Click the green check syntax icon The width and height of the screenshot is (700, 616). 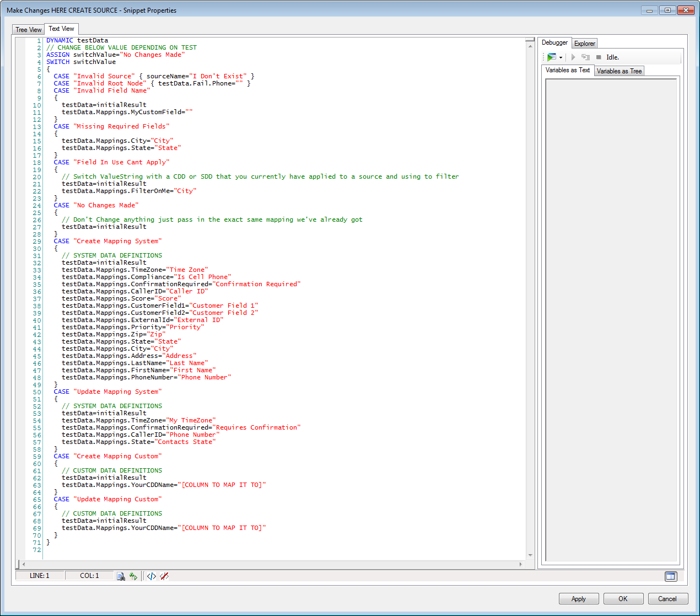tap(133, 576)
